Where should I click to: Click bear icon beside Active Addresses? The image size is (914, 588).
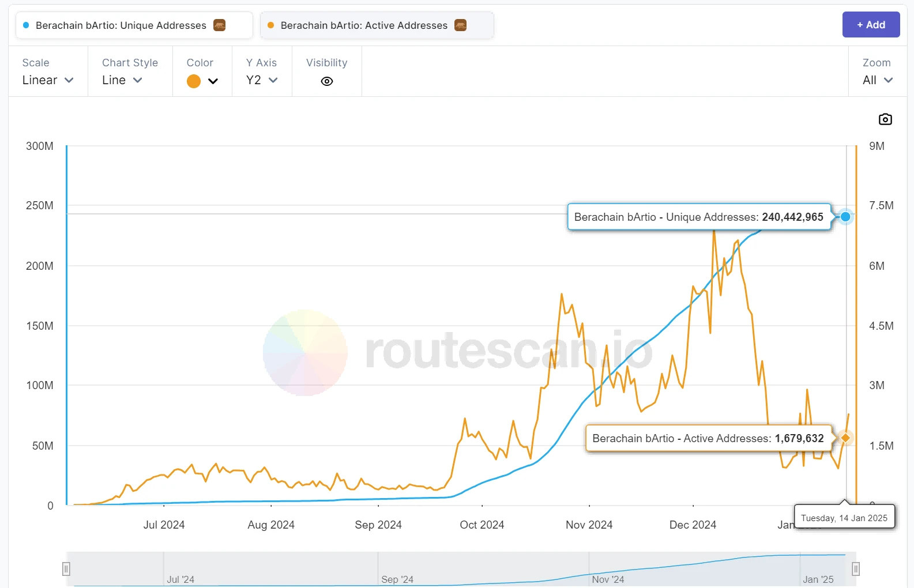(460, 25)
